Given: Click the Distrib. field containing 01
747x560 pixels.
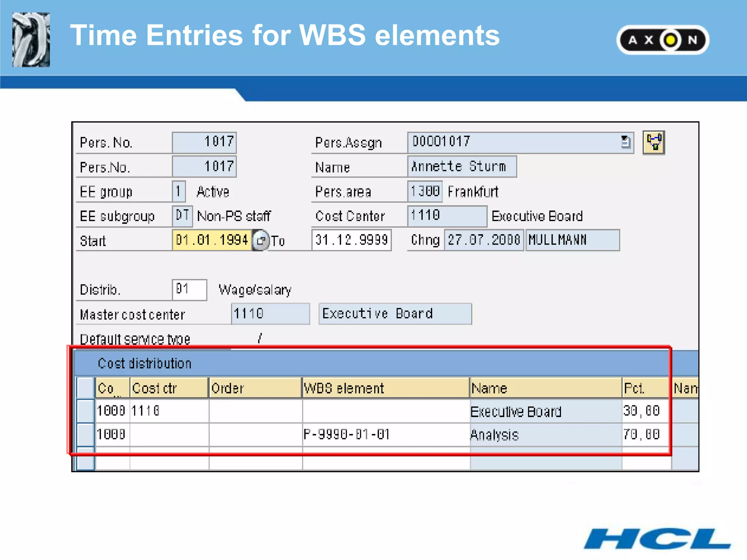Looking at the screenshot, I should [x=189, y=290].
